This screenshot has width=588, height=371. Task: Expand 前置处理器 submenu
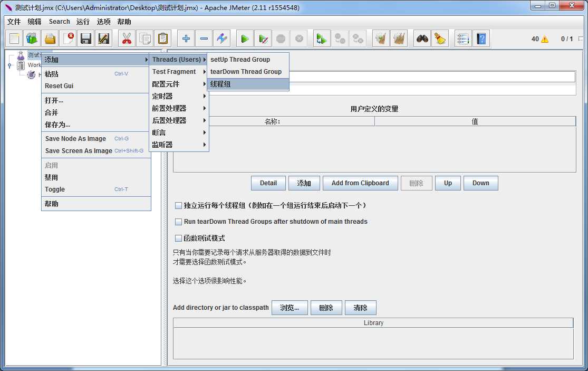coord(179,108)
